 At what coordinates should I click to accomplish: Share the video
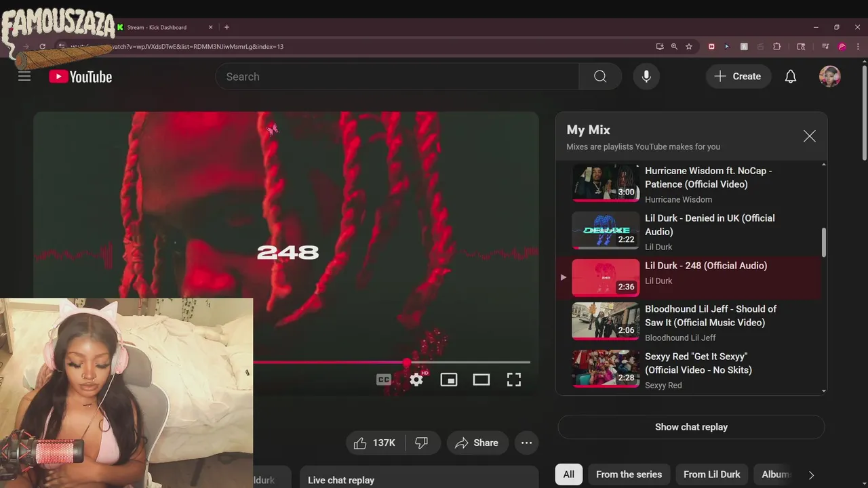click(x=477, y=443)
